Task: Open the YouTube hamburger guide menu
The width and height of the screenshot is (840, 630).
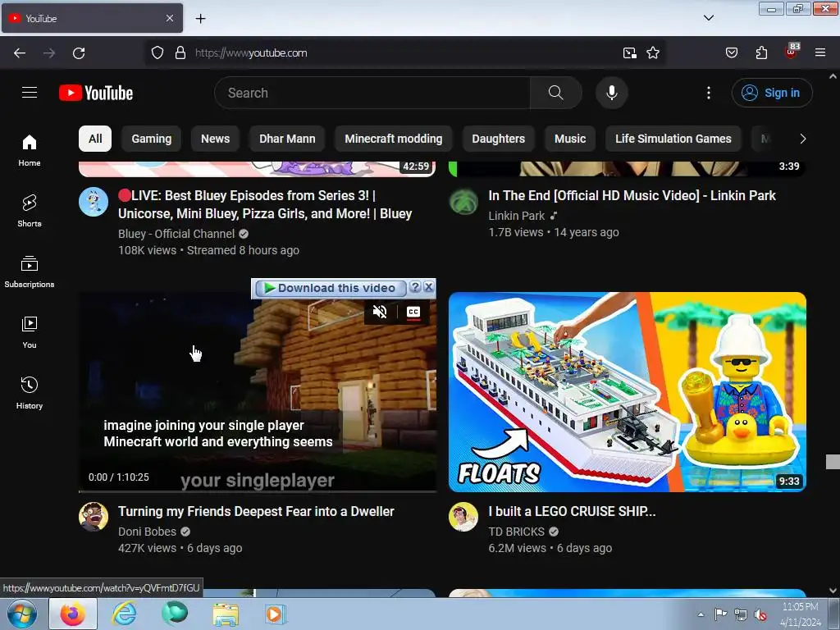Action: coord(30,93)
